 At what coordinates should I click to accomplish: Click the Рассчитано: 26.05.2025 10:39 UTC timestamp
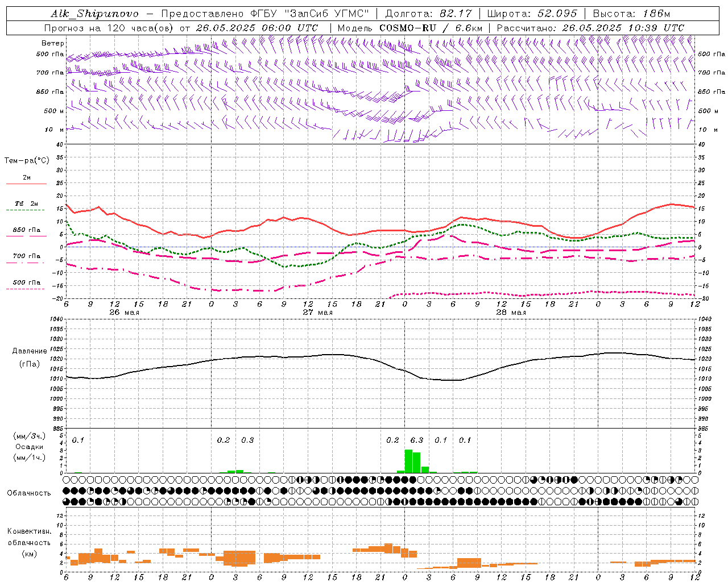(x=590, y=28)
